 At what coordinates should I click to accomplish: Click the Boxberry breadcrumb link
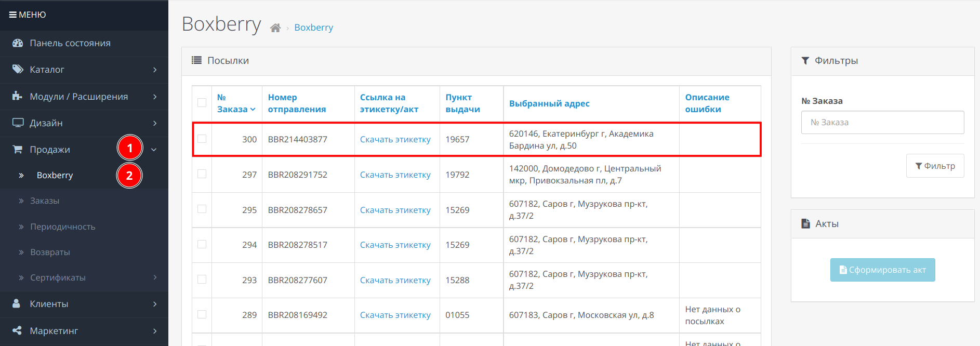pos(313,28)
